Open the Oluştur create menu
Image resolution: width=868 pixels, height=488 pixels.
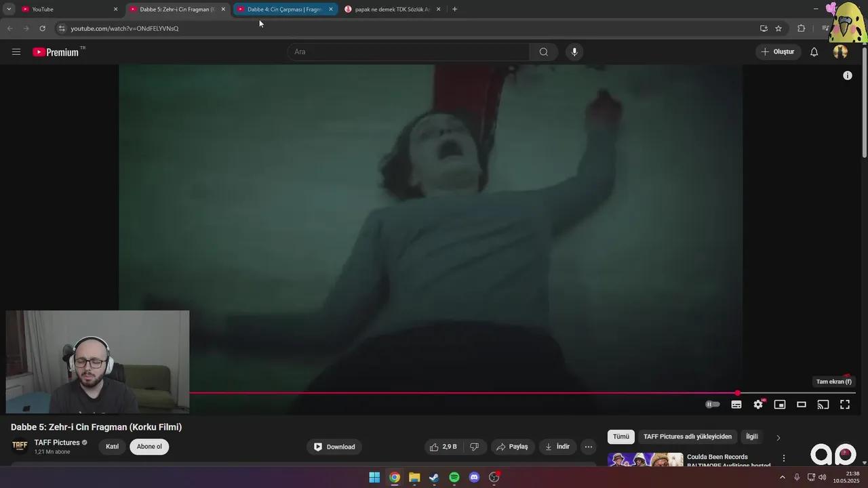pyautogui.click(x=778, y=52)
